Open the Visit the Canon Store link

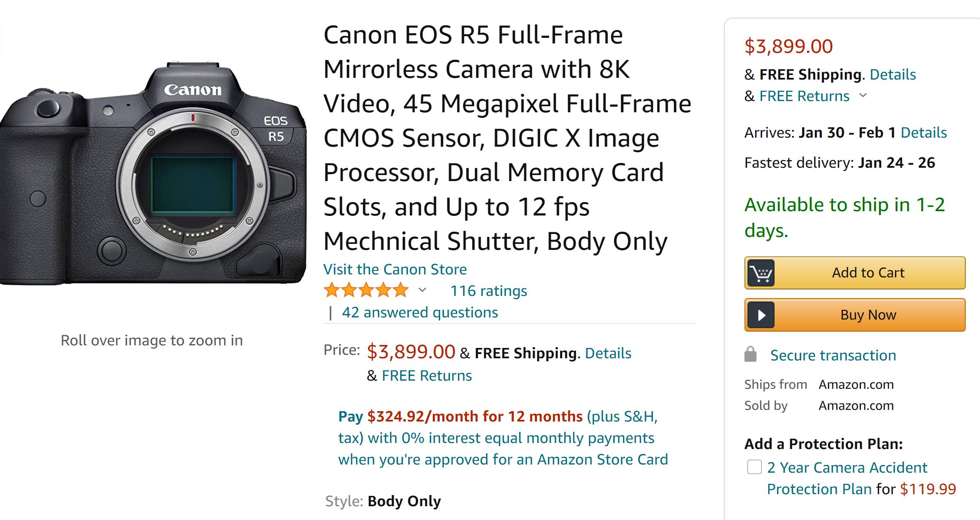click(395, 269)
